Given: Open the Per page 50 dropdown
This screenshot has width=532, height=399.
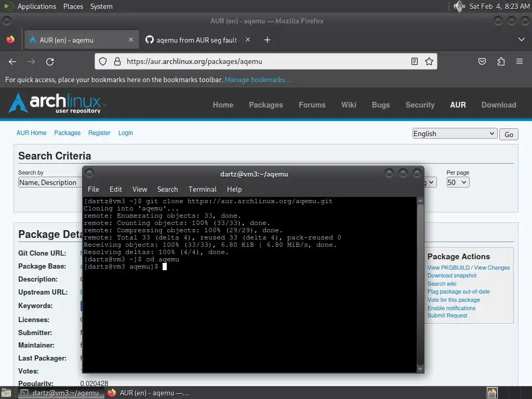Looking at the screenshot, I should (458, 182).
